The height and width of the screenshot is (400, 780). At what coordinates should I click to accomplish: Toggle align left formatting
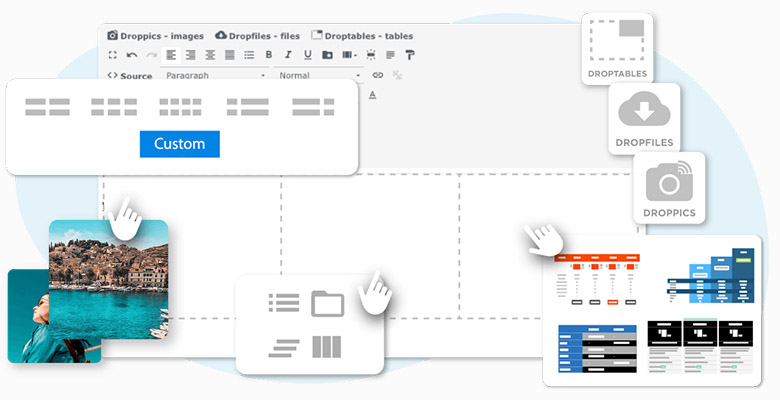pos(171,55)
